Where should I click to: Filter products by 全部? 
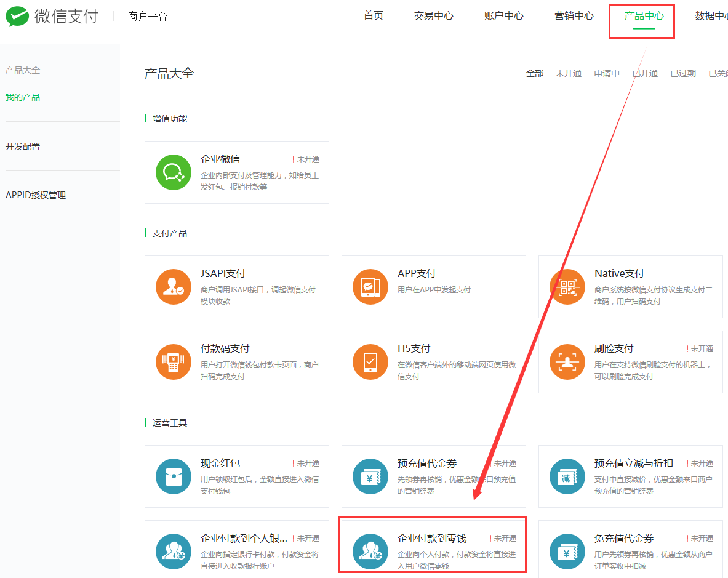click(x=535, y=73)
